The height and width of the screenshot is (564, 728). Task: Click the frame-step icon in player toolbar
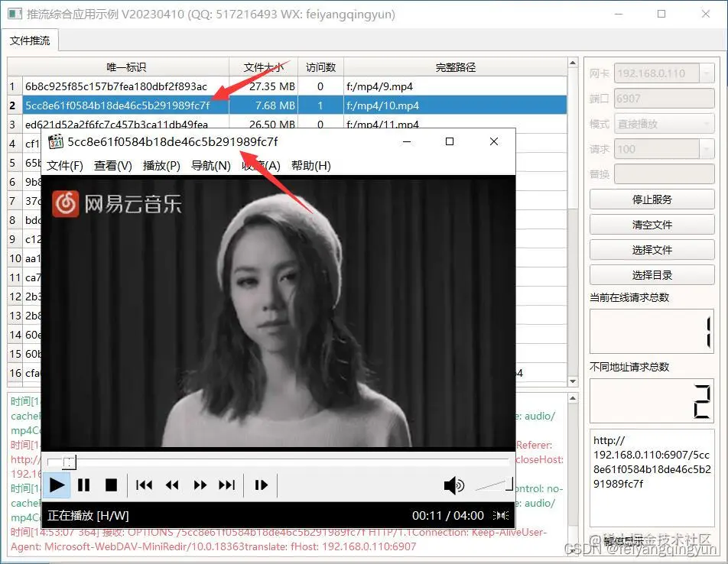261,485
